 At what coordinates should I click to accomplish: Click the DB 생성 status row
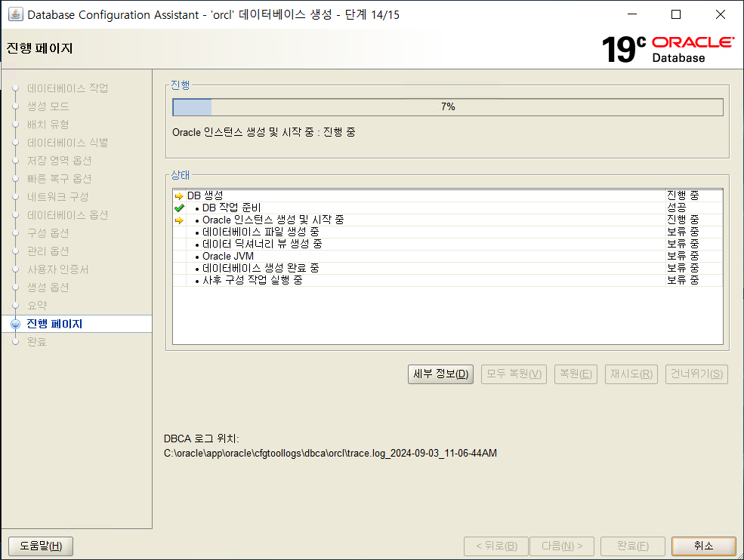(x=447, y=195)
